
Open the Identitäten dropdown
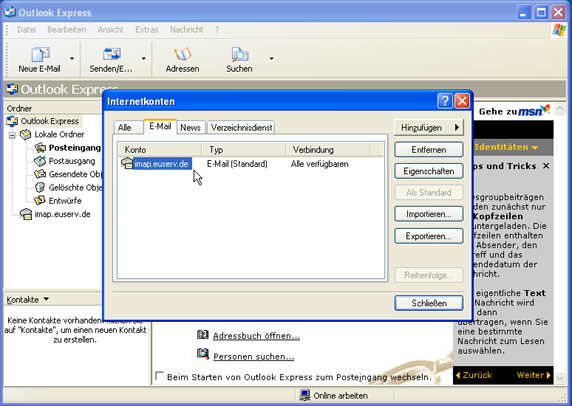[506, 147]
